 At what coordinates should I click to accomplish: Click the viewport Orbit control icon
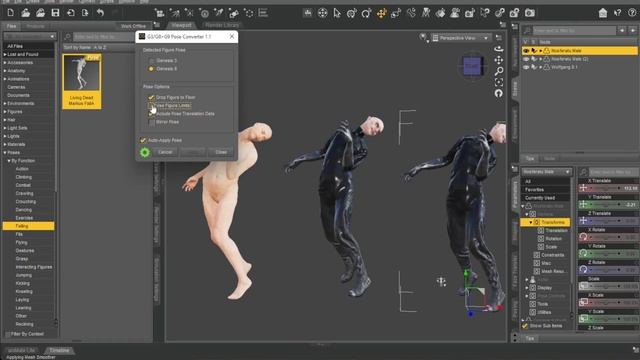499,49
